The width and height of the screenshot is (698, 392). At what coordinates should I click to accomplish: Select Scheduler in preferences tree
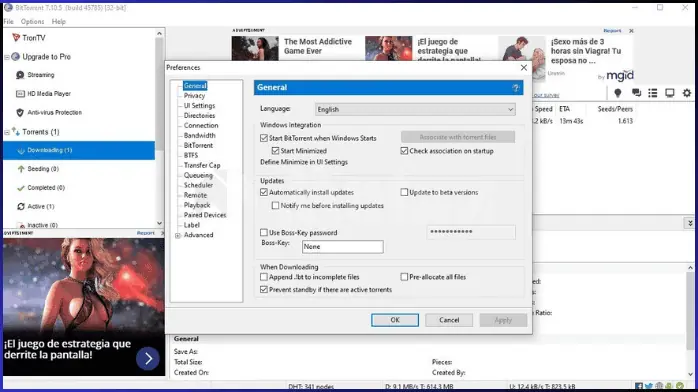click(x=198, y=185)
